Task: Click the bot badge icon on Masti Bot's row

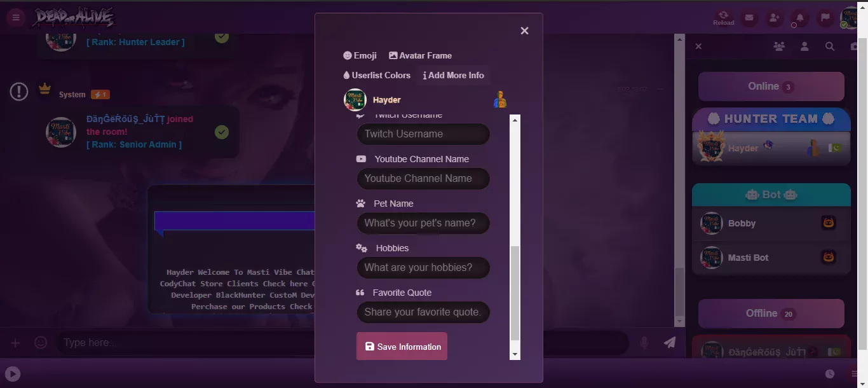Action: 828,257
